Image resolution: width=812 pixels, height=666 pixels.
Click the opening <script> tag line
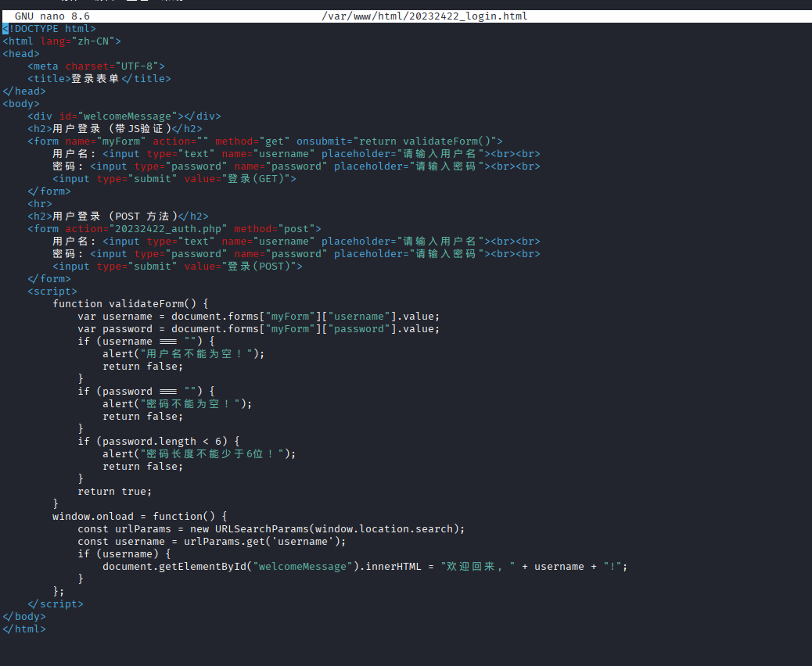[52, 292]
